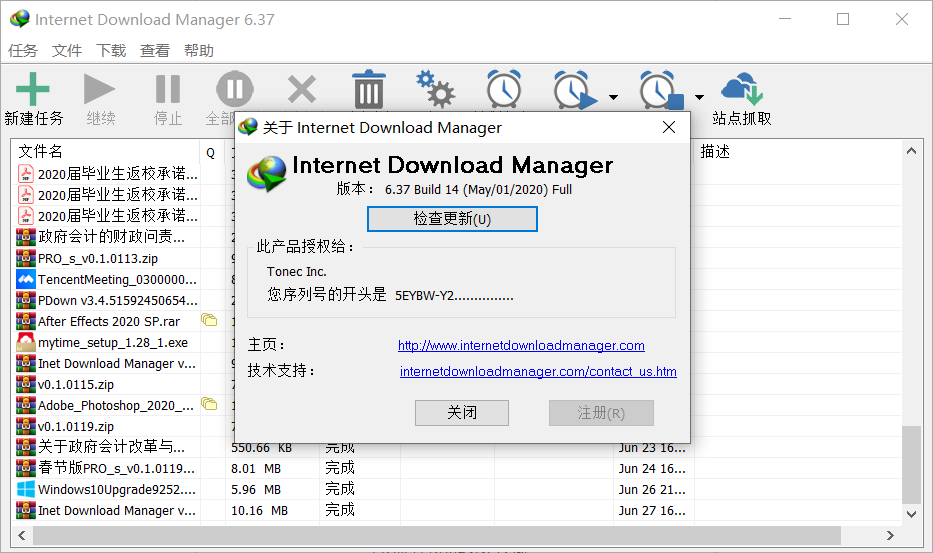Expand the dropdown arrow beside start queue clock

(x=613, y=98)
